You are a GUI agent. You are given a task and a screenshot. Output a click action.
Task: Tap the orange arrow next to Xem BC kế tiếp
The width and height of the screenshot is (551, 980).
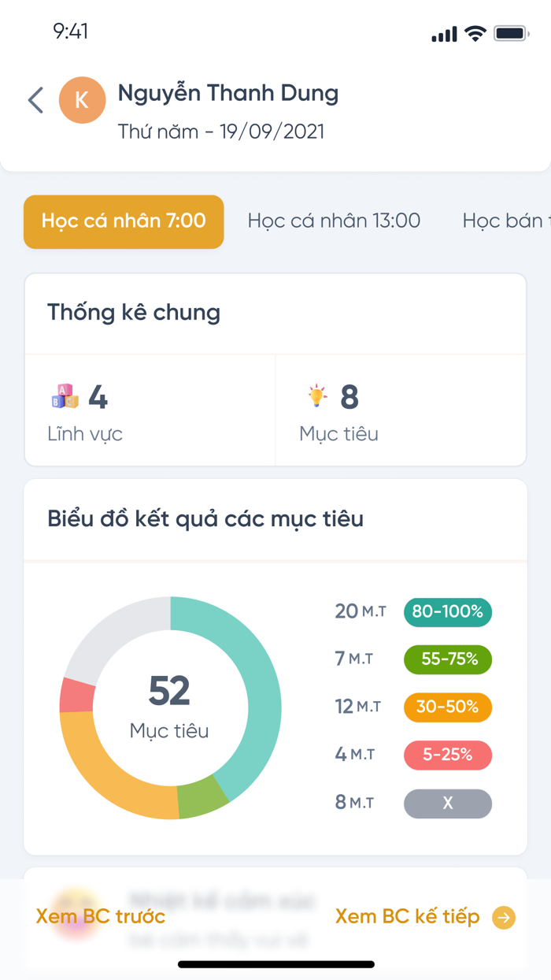pyautogui.click(x=501, y=916)
